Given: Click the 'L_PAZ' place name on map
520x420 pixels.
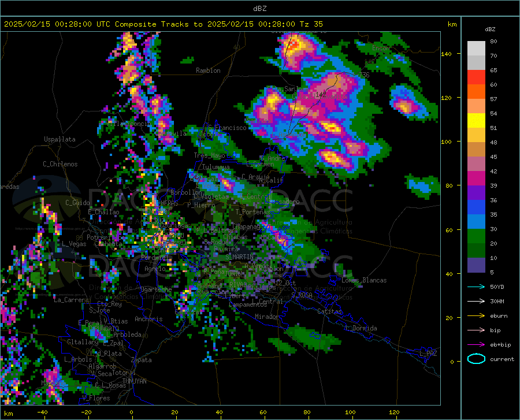Looking at the screenshot, I should point(428,354).
